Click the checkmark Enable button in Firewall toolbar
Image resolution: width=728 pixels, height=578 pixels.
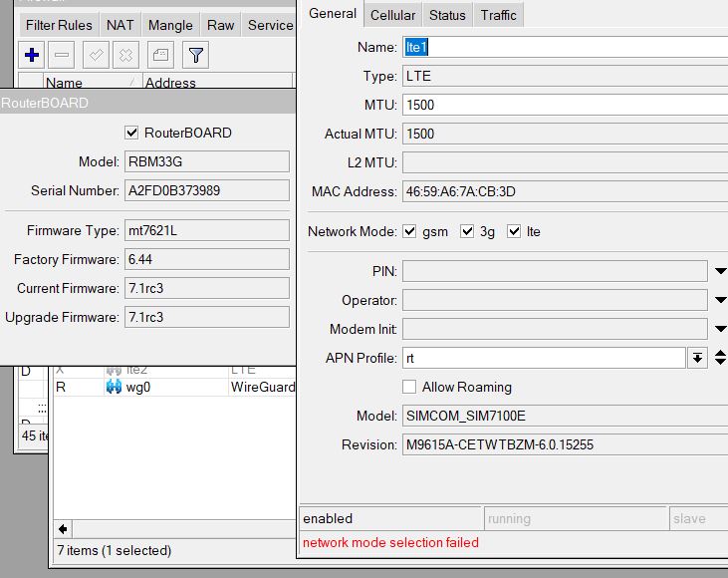tap(97, 55)
